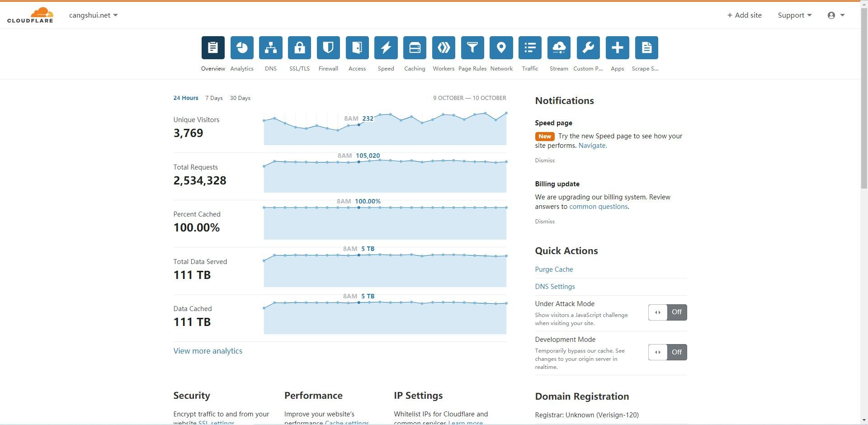This screenshot has height=425, width=868.
Task: Dismiss the Billing update notification
Action: [x=545, y=222]
